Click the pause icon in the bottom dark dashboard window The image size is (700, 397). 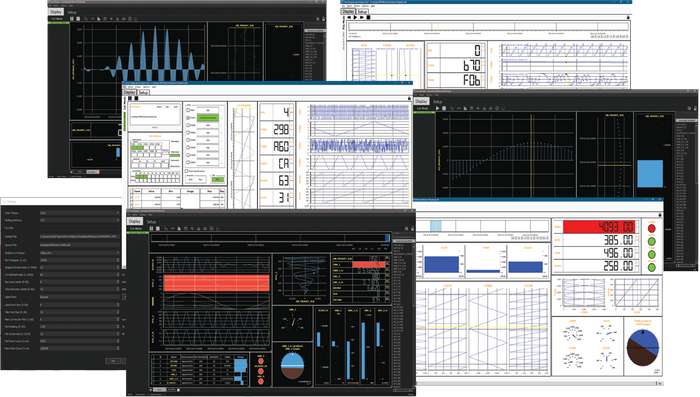tap(151, 229)
